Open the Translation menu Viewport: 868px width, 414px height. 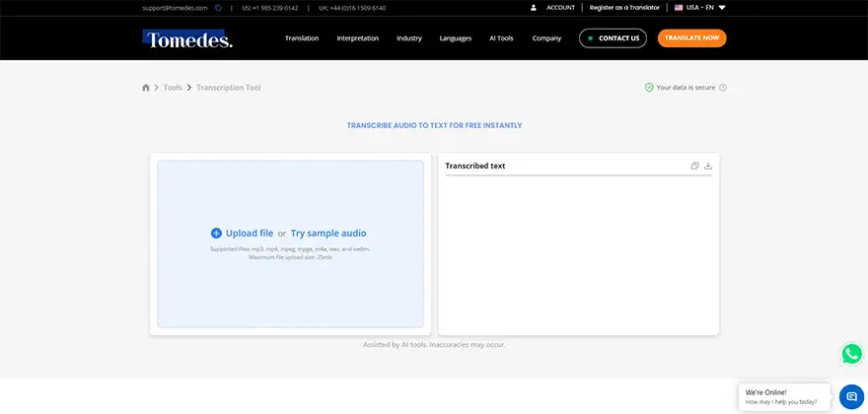click(302, 38)
